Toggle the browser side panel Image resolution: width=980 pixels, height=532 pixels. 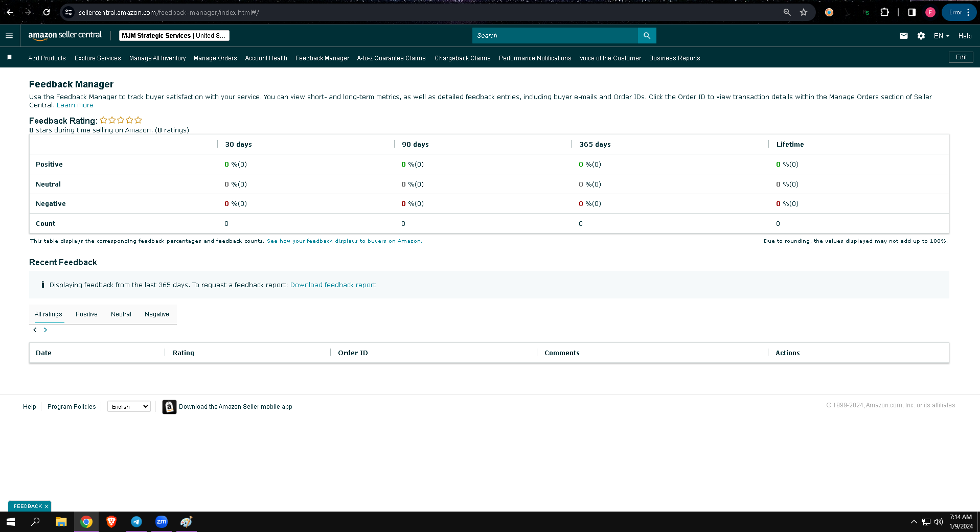click(911, 12)
